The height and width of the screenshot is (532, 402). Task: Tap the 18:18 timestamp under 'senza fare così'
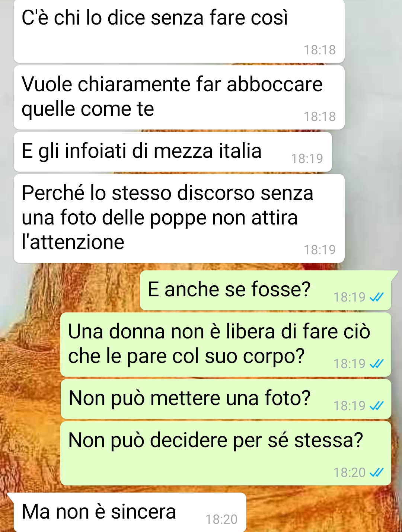(x=320, y=50)
